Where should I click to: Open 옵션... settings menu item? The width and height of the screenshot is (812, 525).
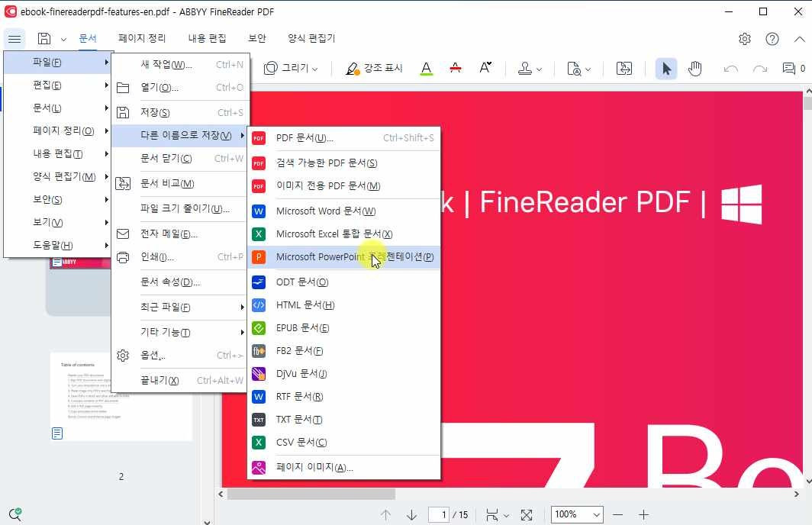point(179,355)
